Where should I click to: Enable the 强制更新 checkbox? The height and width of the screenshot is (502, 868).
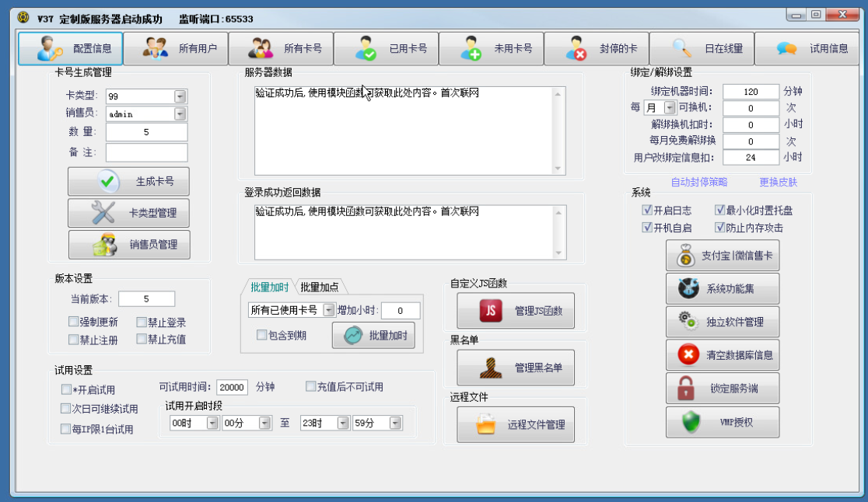[x=73, y=322]
